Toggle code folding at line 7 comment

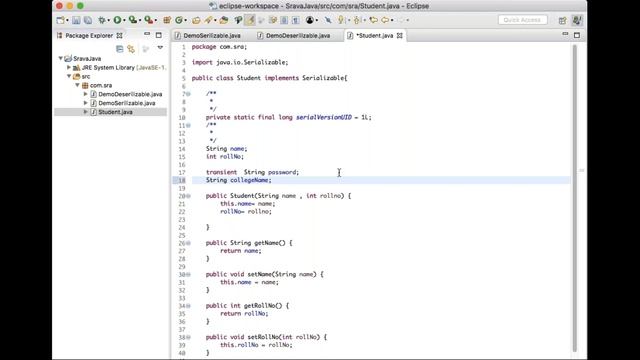point(189,94)
